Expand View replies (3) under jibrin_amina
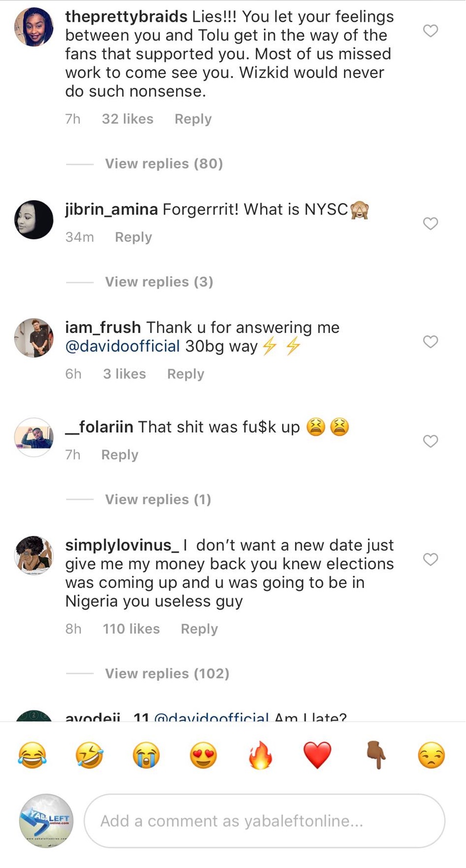The height and width of the screenshot is (868, 466). click(159, 282)
